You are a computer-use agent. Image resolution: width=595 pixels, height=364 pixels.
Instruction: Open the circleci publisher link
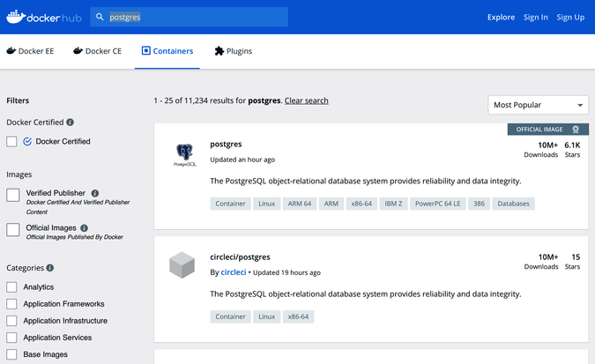click(x=234, y=272)
